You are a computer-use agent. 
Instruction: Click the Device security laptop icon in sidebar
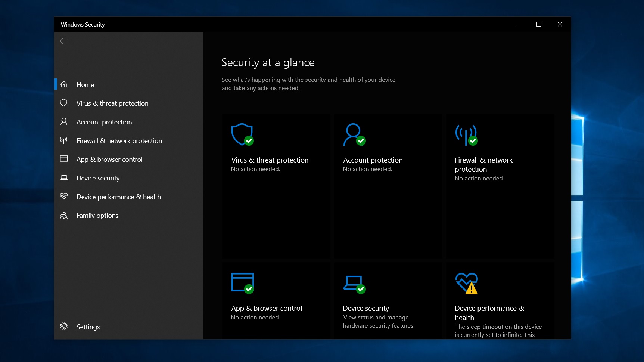pos(64,177)
